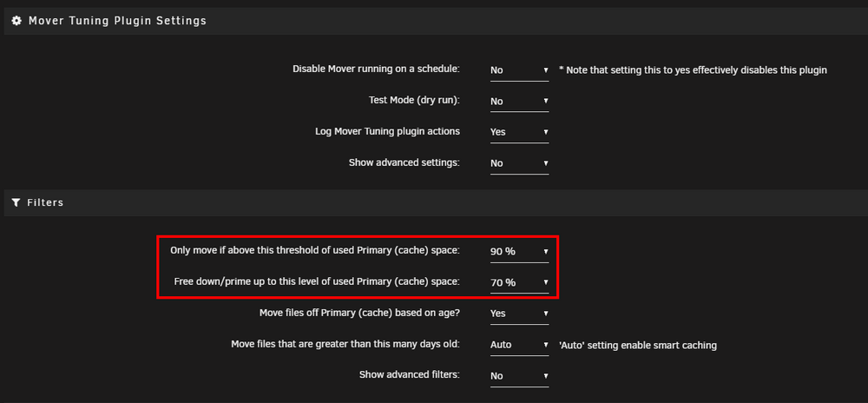Click the 'Only move if above this threshold' label

pyautogui.click(x=316, y=250)
